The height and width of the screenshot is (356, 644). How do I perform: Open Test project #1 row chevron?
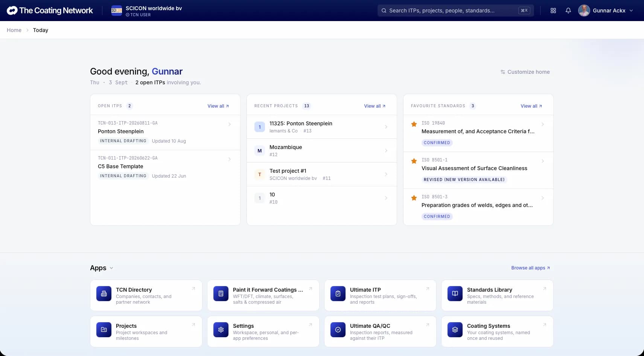[x=386, y=174]
